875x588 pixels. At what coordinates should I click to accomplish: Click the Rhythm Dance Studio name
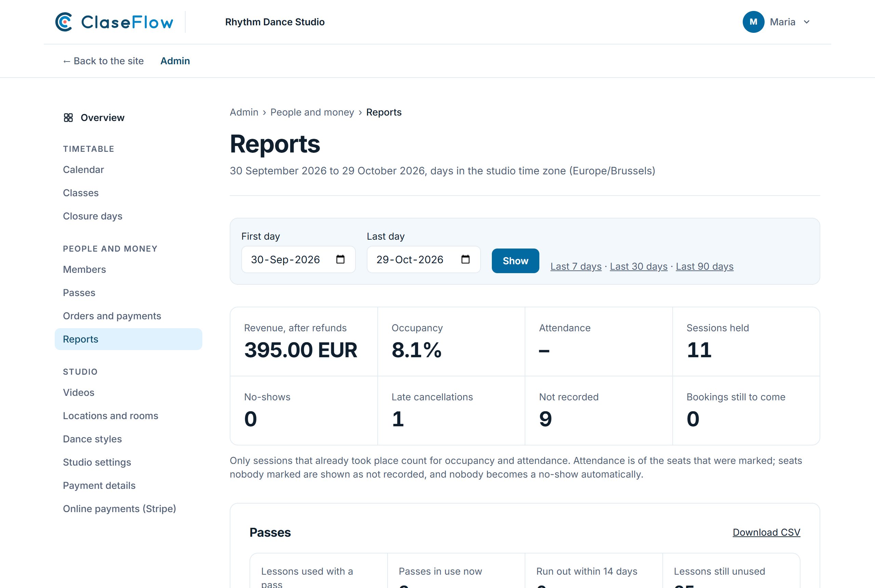(x=275, y=22)
